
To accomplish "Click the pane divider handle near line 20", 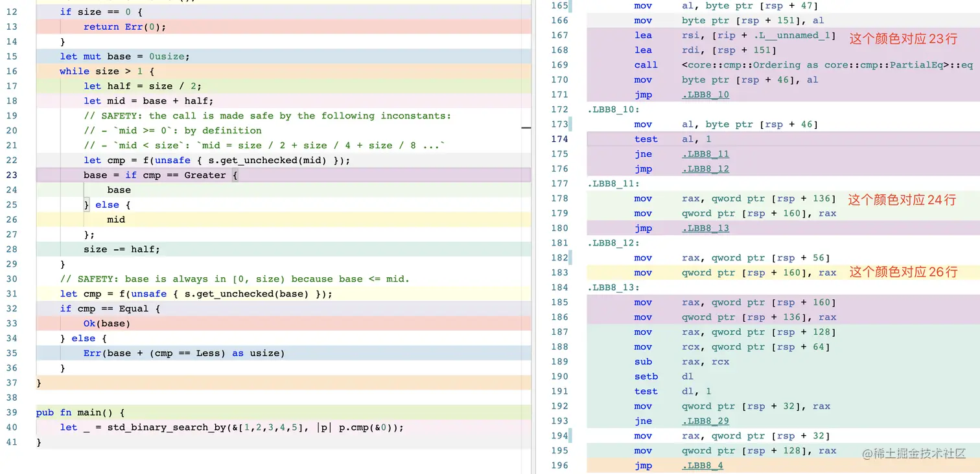I will 526,128.
